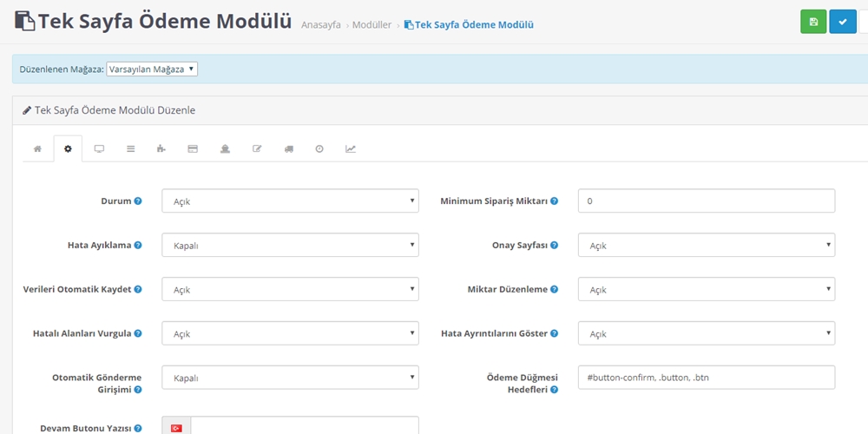Expand the Verileri Otomatik Kaydet dropdown
The height and width of the screenshot is (434, 868).
tap(290, 290)
